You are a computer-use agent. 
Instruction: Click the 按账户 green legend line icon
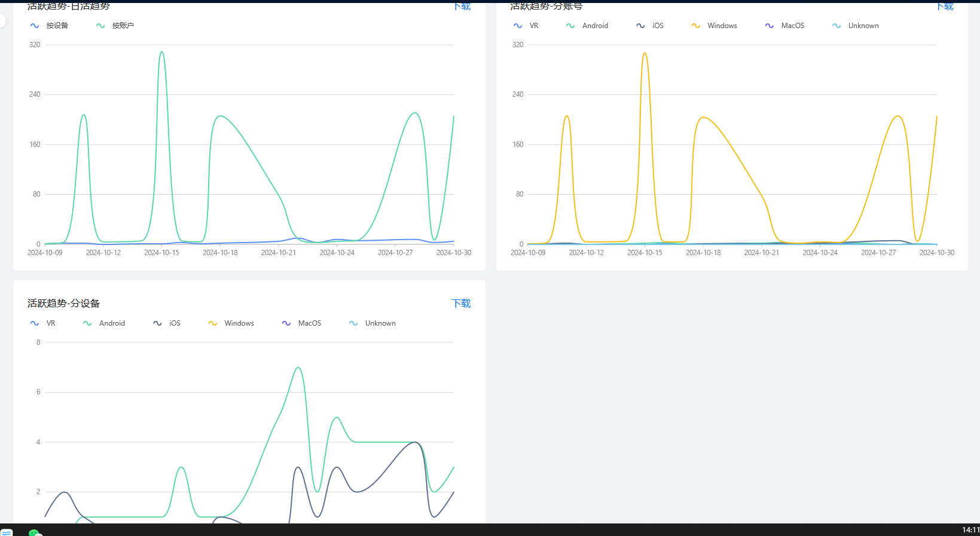100,26
